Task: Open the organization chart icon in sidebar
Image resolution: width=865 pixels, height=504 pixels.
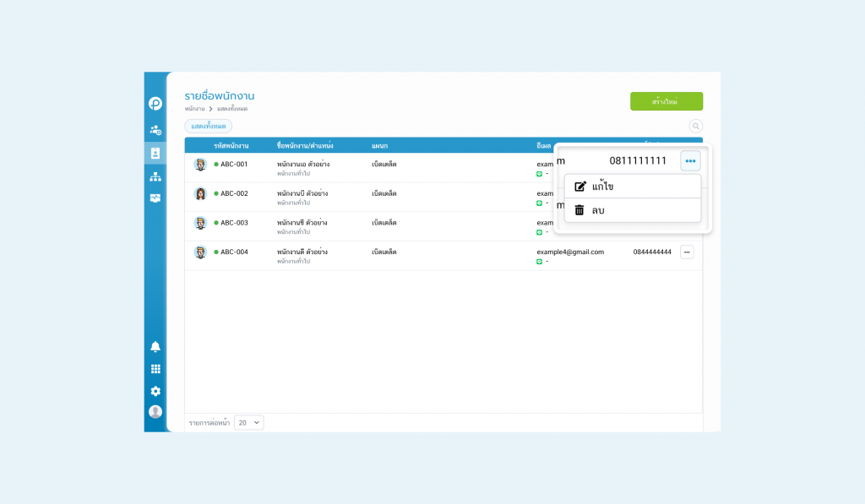Action: pyautogui.click(x=155, y=176)
